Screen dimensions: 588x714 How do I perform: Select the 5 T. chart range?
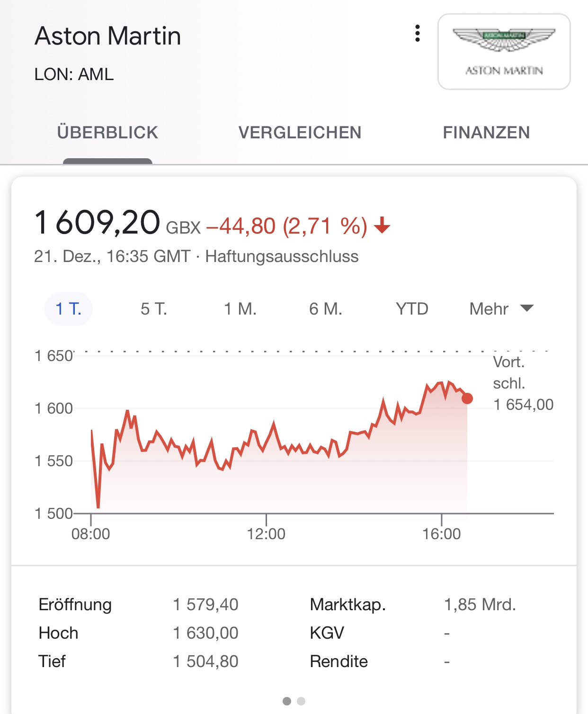pos(154,309)
